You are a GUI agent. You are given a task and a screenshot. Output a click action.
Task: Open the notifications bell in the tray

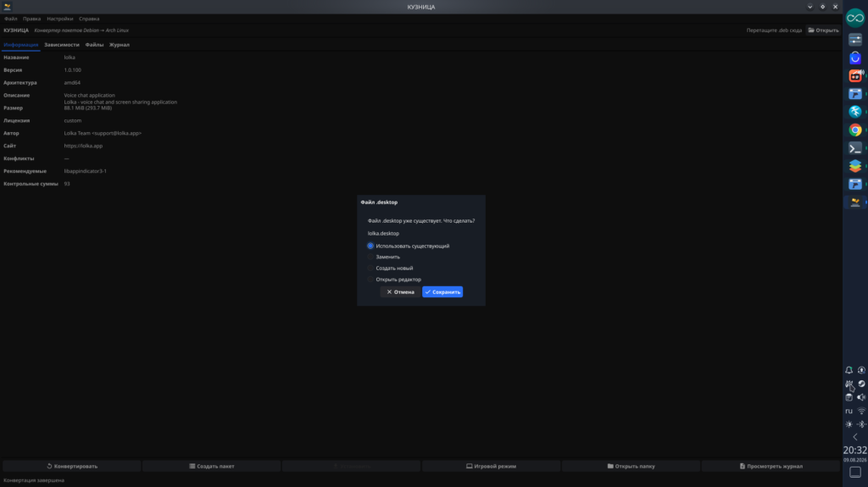(x=849, y=370)
